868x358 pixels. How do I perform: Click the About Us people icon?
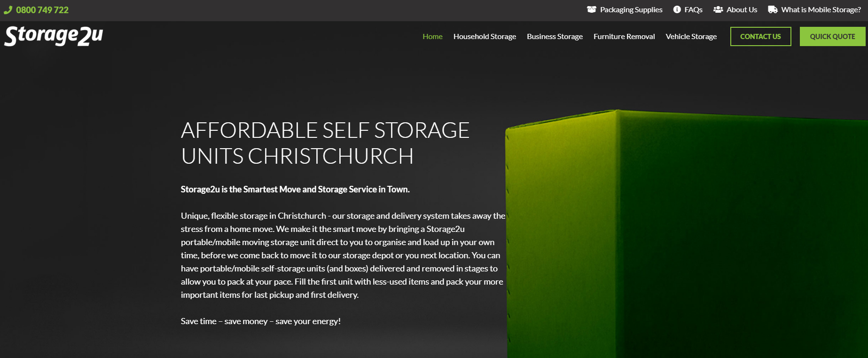pyautogui.click(x=718, y=9)
